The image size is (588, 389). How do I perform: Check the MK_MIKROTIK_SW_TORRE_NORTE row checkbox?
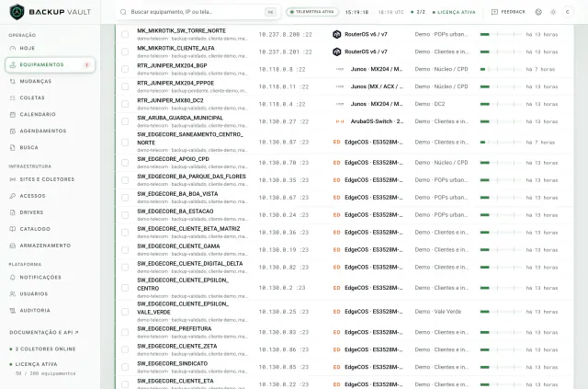pos(125,34)
